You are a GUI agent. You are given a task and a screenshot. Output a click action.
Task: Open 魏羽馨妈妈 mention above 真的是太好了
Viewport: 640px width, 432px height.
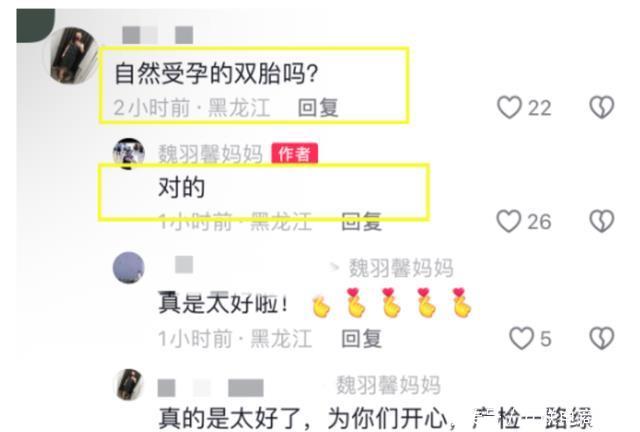point(388,385)
